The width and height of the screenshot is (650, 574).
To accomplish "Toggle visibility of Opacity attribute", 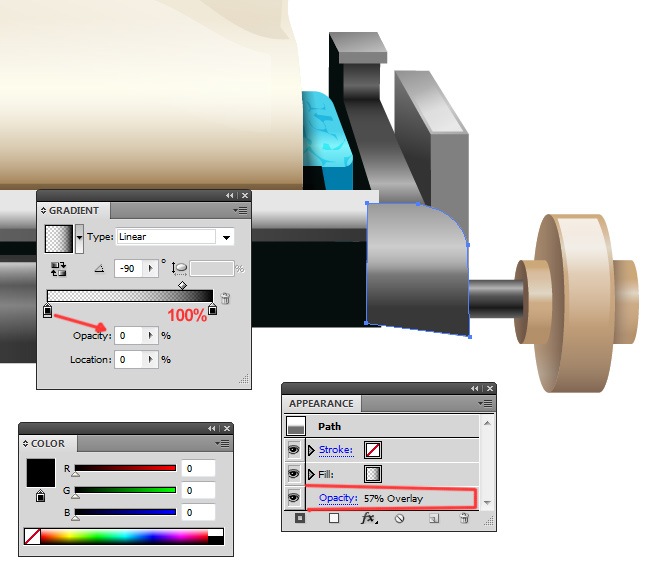I will click(x=293, y=497).
